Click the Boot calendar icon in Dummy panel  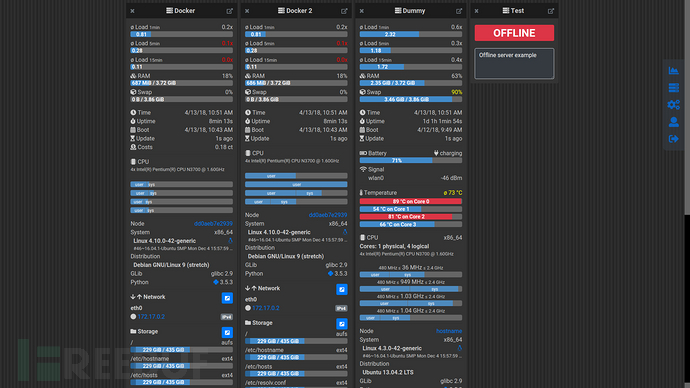pos(362,130)
